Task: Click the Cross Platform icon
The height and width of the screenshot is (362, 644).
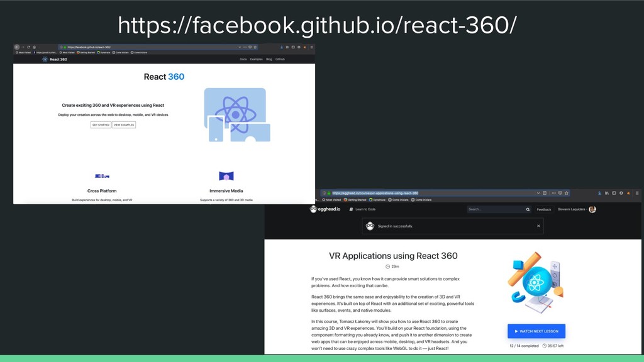Action: point(102,176)
